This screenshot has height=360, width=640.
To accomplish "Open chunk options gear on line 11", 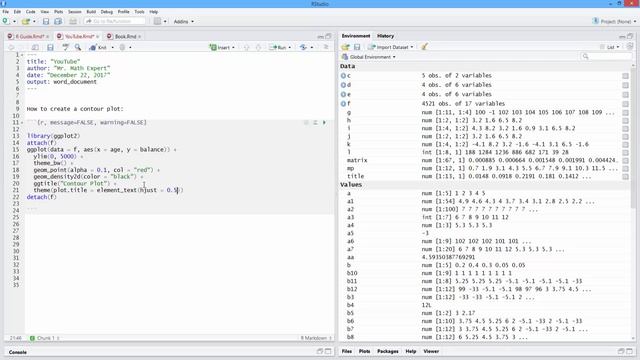I will pyautogui.click(x=306, y=122).
